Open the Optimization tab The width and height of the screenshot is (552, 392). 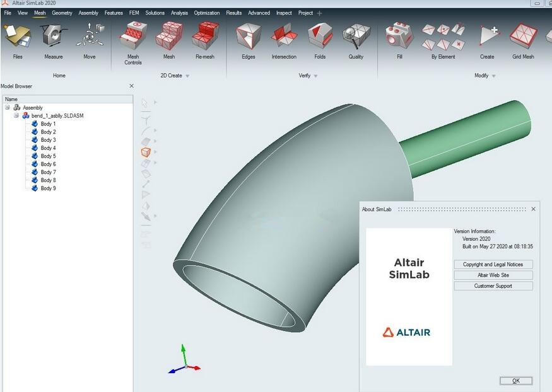coord(207,13)
